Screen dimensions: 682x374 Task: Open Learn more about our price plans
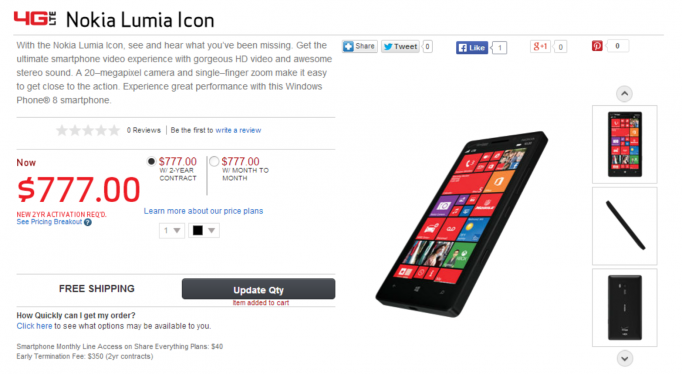(203, 211)
